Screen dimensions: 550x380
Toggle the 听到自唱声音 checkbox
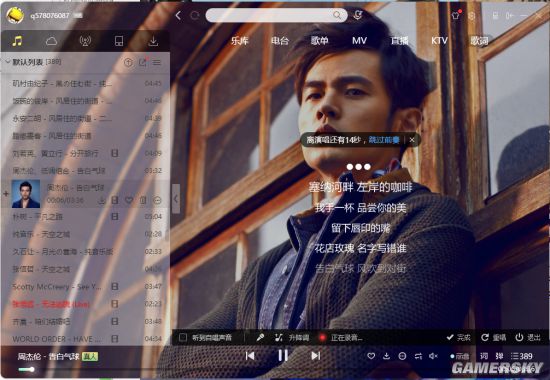click(183, 337)
